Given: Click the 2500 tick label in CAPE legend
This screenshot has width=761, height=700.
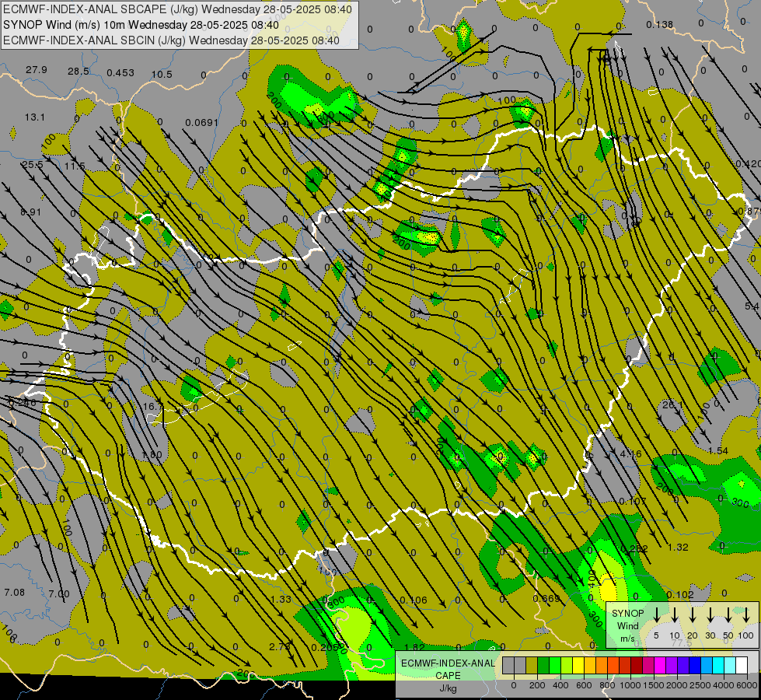Looking at the screenshot, I should (x=700, y=685).
